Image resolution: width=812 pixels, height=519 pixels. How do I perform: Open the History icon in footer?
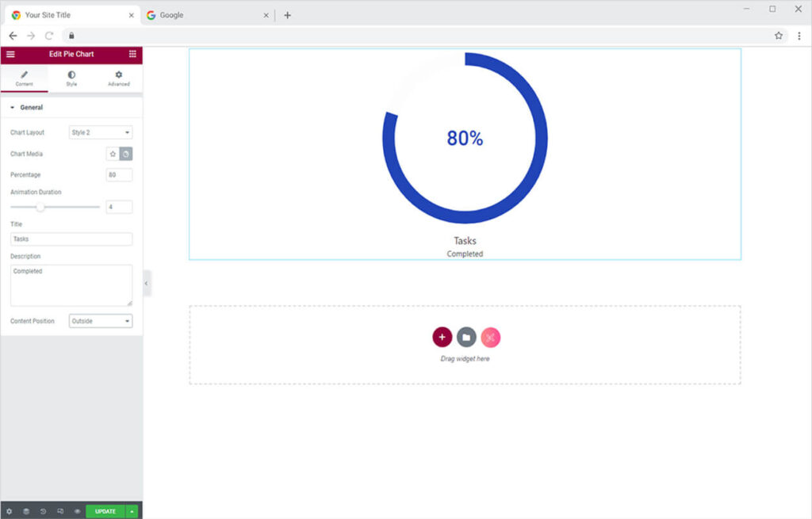coord(43,512)
